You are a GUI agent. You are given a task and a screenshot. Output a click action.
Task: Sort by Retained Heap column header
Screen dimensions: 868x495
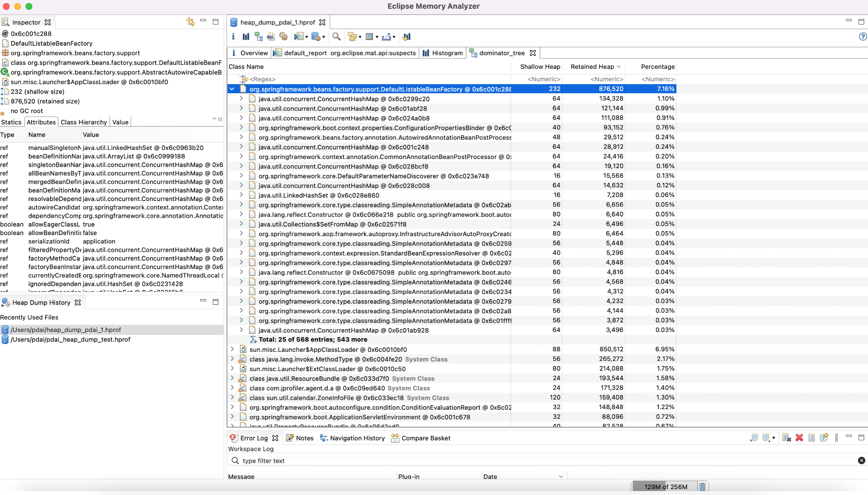592,67
